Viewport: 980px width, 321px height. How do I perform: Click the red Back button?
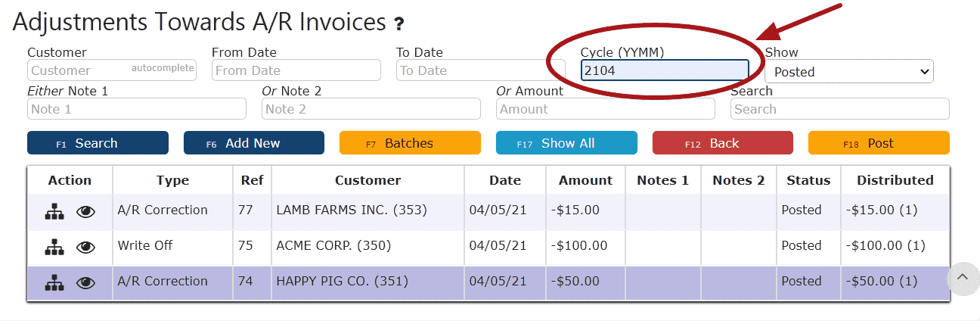[723, 143]
